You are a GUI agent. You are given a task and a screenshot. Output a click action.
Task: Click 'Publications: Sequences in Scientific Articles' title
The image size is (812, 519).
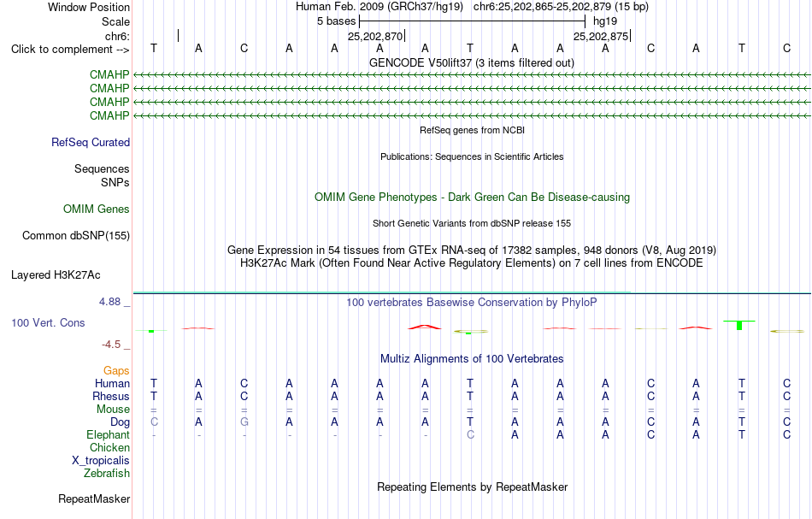click(472, 157)
